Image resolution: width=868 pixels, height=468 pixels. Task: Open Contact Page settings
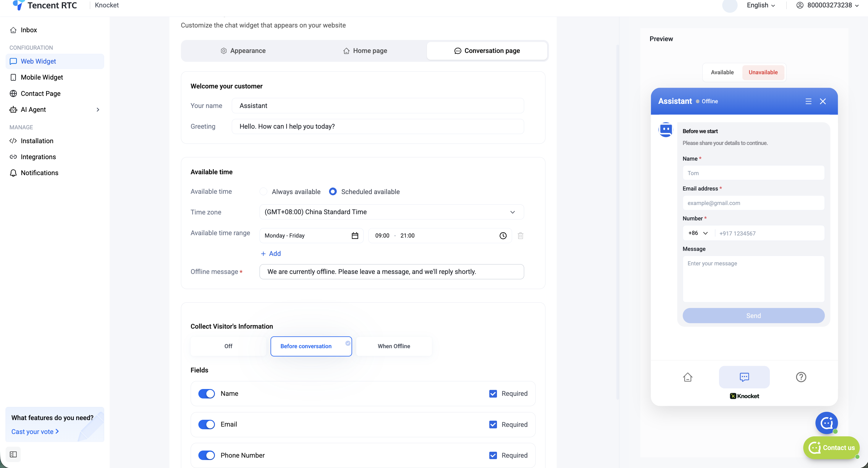pyautogui.click(x=55, y=93)
